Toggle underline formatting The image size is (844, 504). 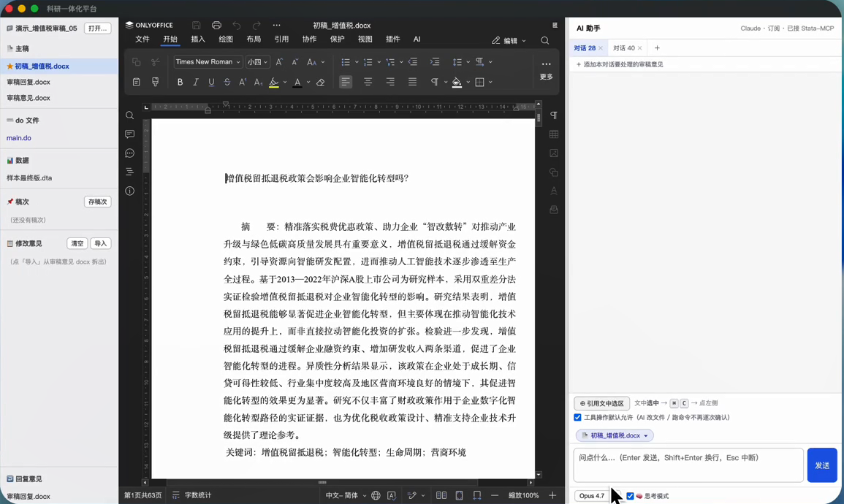coord(211,83)
